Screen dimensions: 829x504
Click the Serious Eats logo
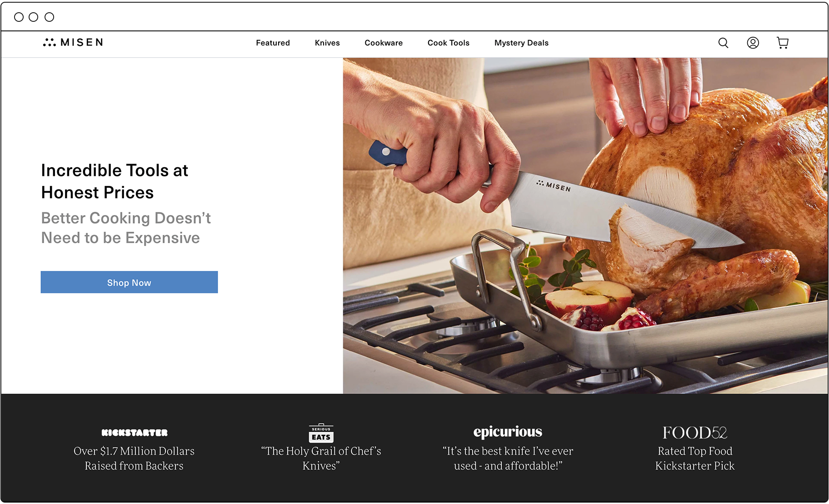[321, 433]
